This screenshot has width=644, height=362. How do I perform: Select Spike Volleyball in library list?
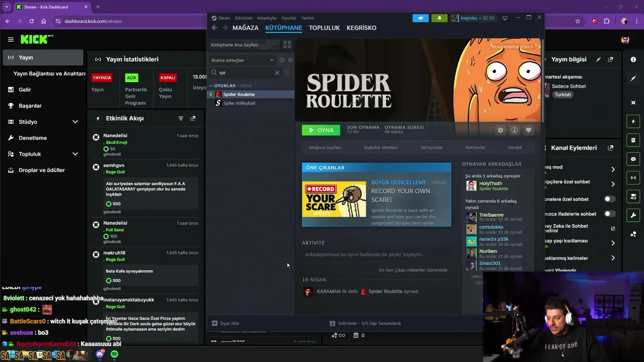[251, 103]
